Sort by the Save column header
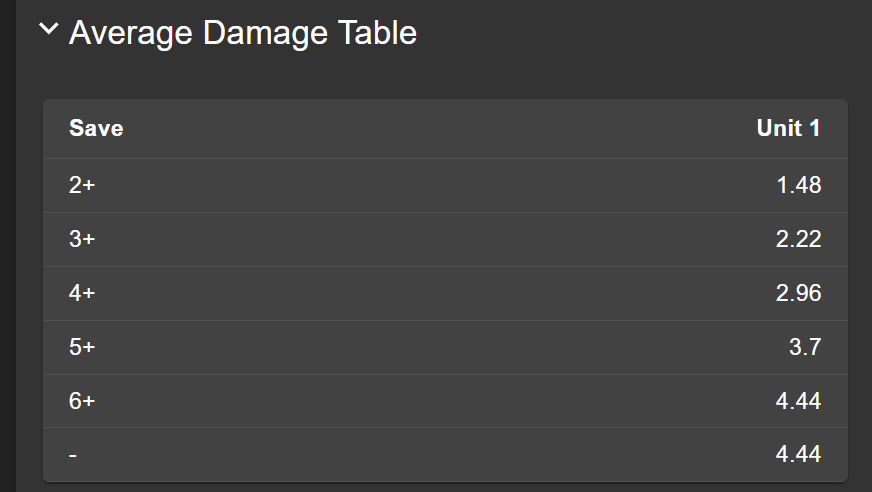 coord(96,128)
